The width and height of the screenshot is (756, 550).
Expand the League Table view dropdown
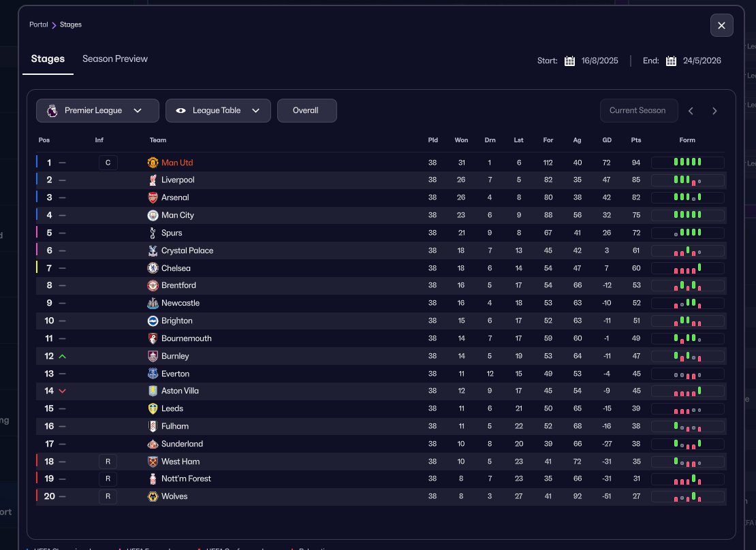coord(218,110)
